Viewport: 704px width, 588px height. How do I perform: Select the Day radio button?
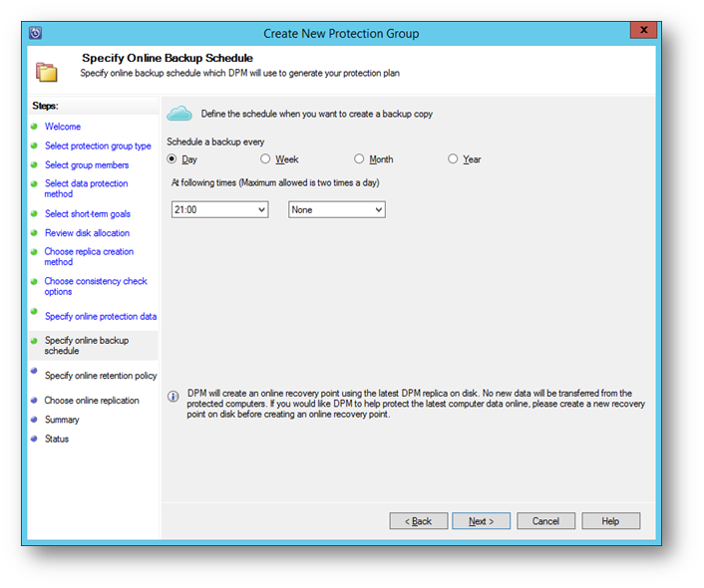pos(172,158)
